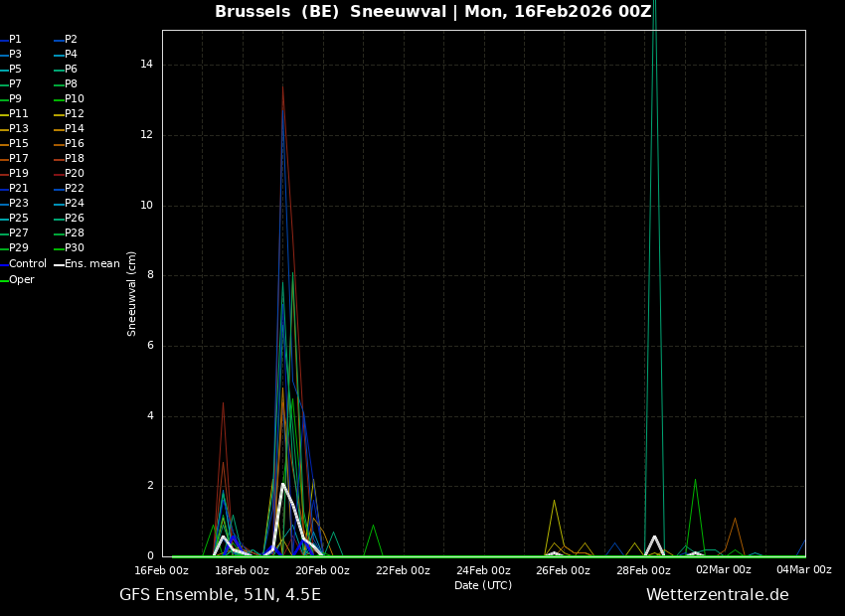Click the 18Feb 00z date tick label
The image size is (845, 616).
tap(242, 570)
